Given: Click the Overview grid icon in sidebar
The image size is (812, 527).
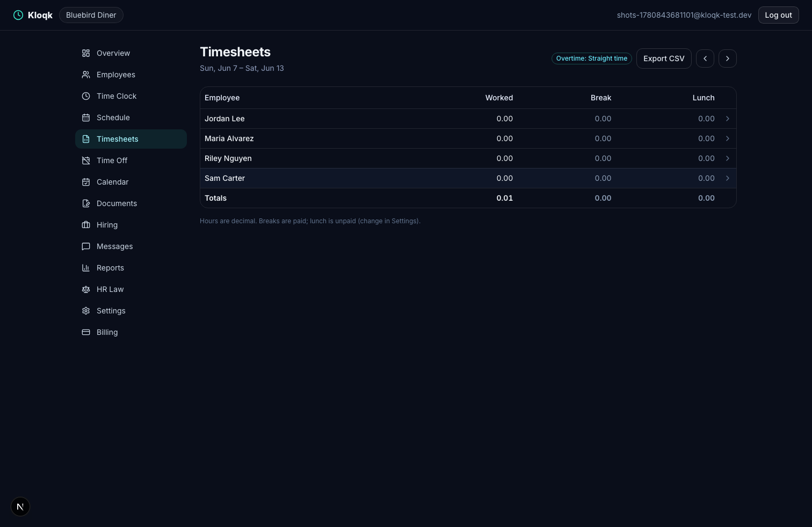Looking at the screenshot, I should pos(86,53).
